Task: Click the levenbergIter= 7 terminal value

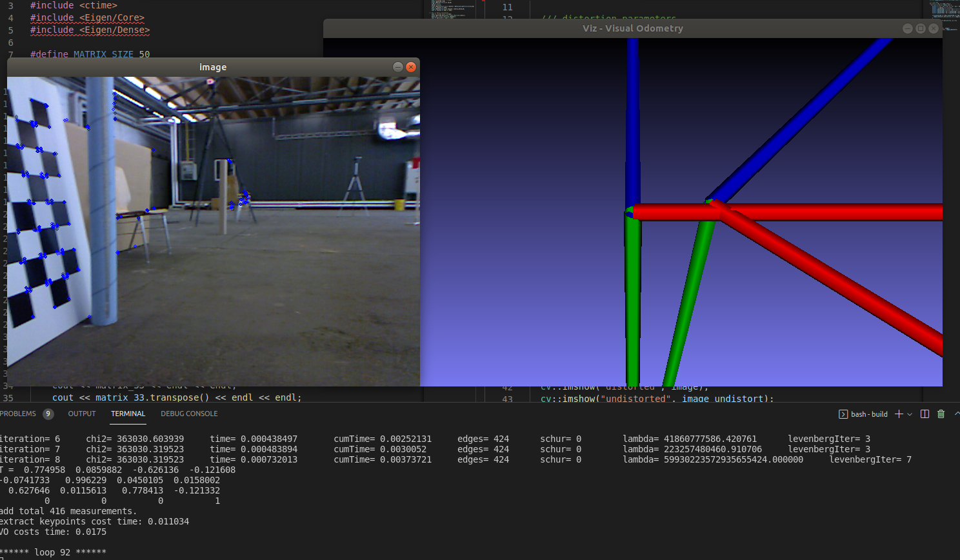Action: click(870, 459)
